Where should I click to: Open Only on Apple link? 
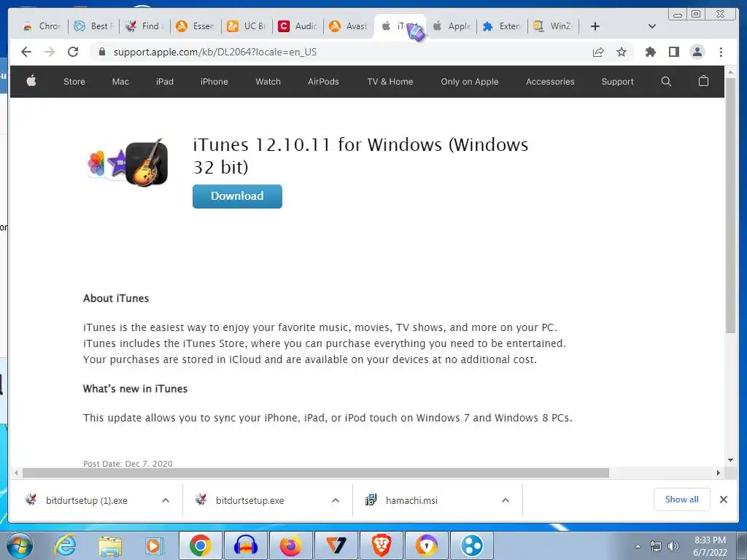click(x=469, y=82)
